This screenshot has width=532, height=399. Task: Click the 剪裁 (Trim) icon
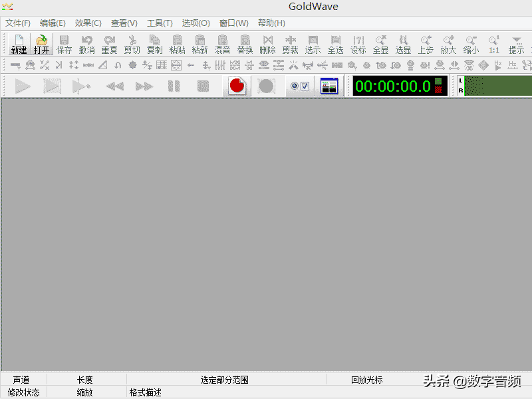point(290,45)
